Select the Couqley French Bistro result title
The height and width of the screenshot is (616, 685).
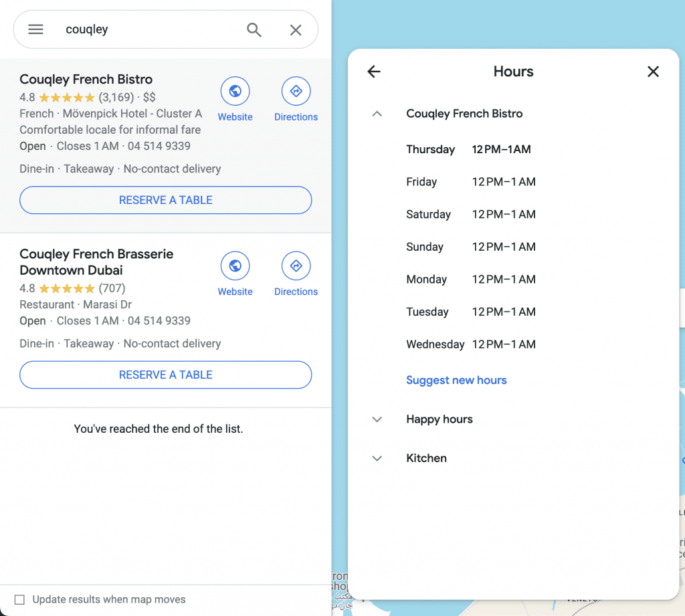pos(86,79)
